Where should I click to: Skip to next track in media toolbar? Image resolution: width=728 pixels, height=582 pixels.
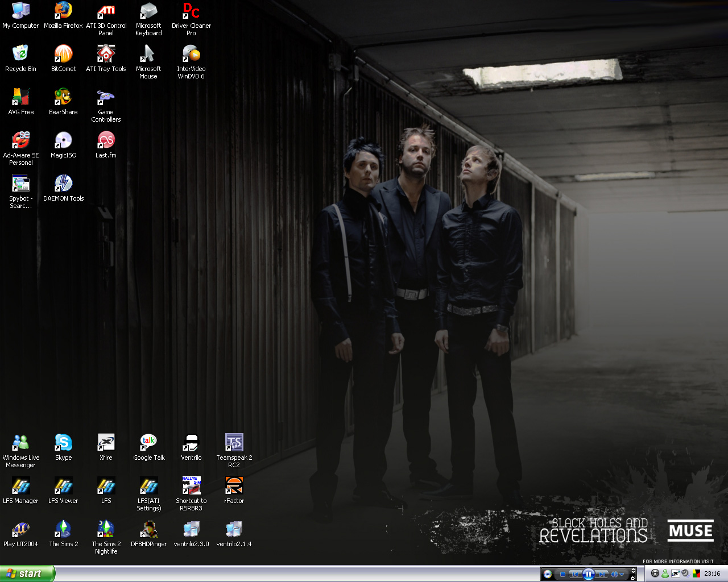click(602, 574)
